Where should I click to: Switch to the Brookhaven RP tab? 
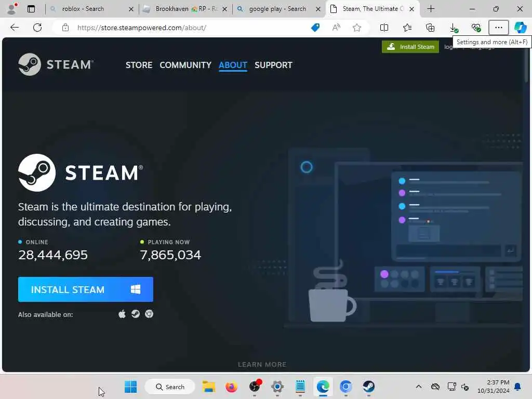coord(185,9)
